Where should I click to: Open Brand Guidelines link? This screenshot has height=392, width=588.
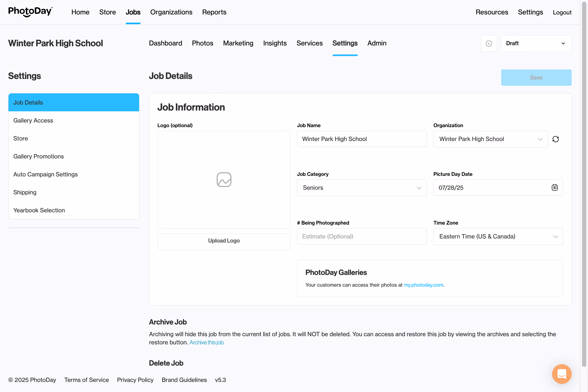(184, 380)
